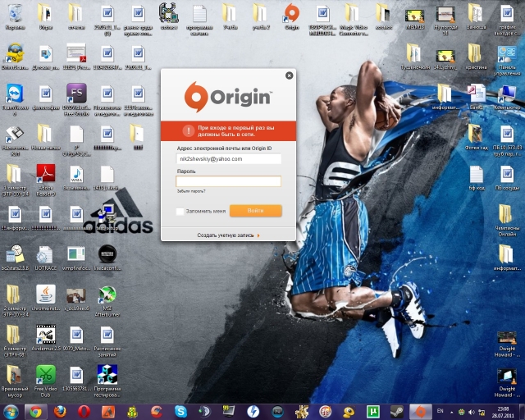This screenshot has height=420, width=525.
Task: Select the bc2stats2.5.8 icon
Action: click(15, 258)
